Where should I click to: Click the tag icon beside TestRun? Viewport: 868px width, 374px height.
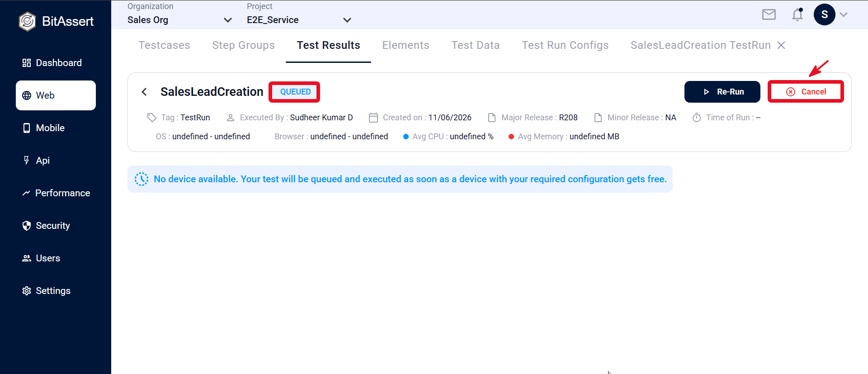coord(152,118)
